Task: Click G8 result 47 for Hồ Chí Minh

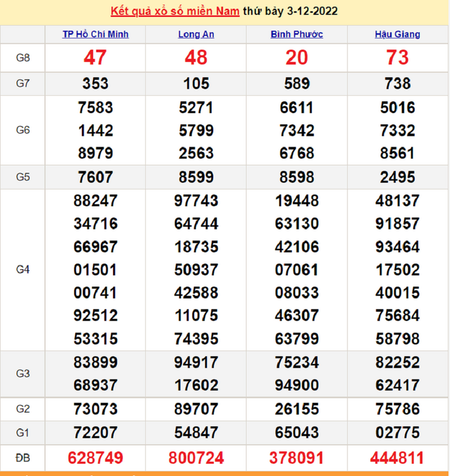Action: 95,58
